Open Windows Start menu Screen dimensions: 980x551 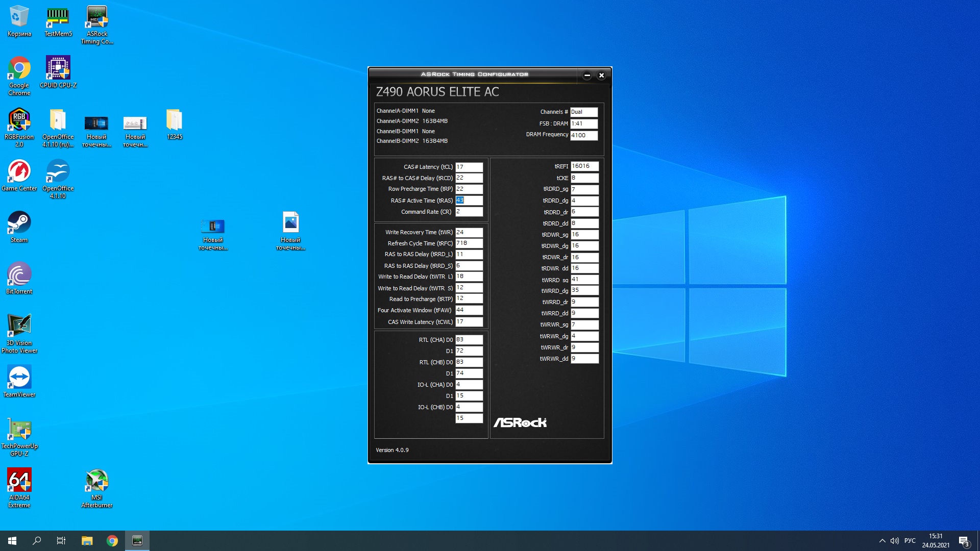pos(12,541)
